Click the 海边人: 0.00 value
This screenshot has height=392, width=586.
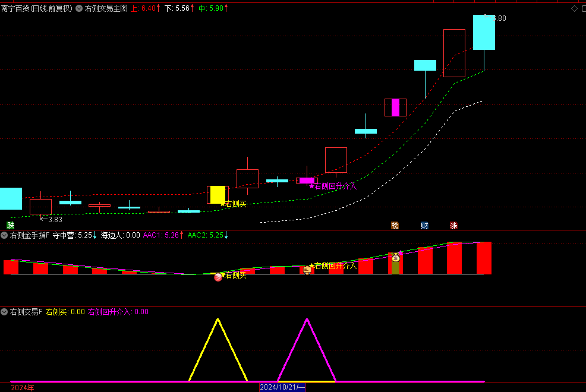(120, 235)
